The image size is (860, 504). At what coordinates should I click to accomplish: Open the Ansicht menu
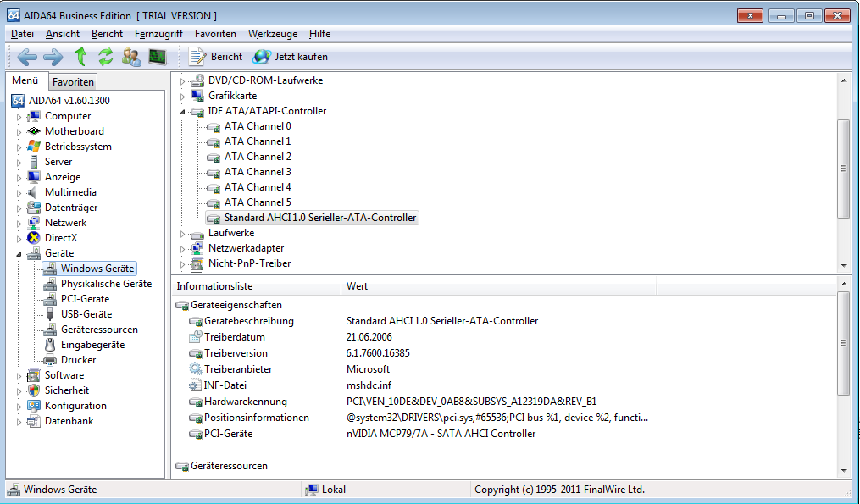click(x=63, y=34)
